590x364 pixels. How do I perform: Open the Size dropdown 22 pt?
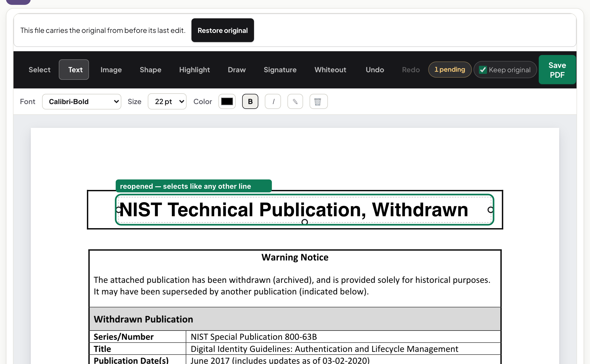[x=167, y=101]
